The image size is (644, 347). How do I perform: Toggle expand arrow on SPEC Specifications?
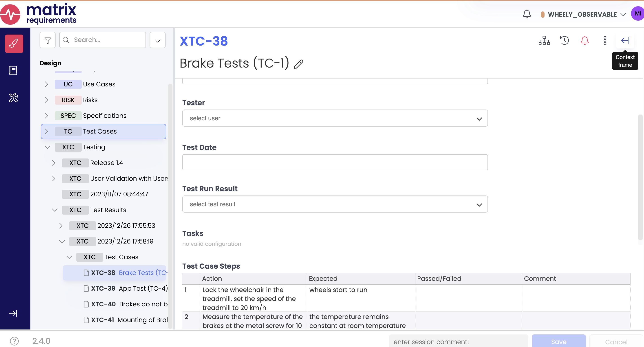pyautogui.click(x=46, y=115)
